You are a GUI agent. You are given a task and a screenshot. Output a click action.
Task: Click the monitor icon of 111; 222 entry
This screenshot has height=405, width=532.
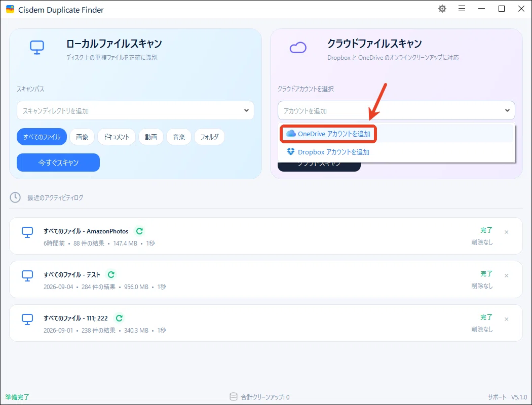27,319
